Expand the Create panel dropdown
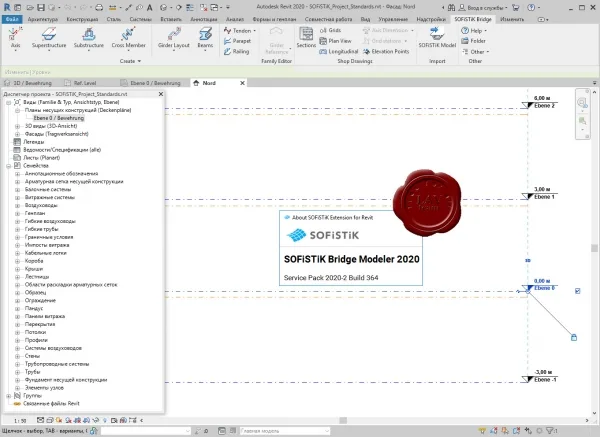This screenshot has width=600, height=437. point(130,61)
